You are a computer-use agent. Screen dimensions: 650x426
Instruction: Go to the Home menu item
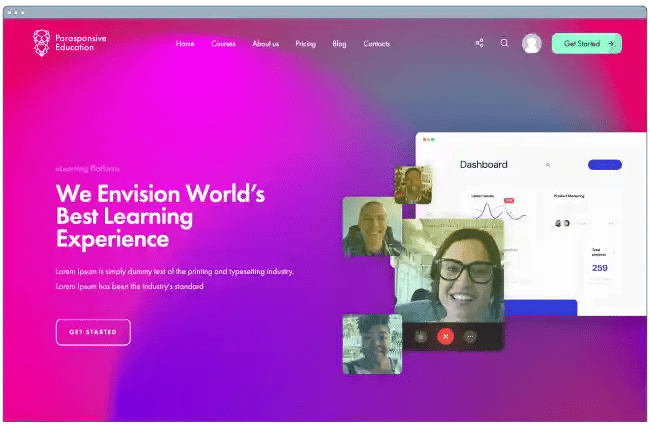click(x=185, y=44)
